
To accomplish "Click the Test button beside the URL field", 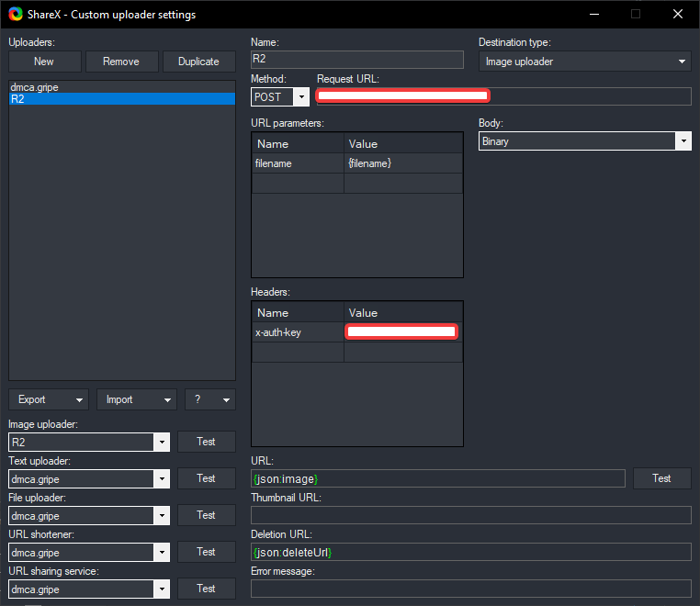I will tap(661, 478).
